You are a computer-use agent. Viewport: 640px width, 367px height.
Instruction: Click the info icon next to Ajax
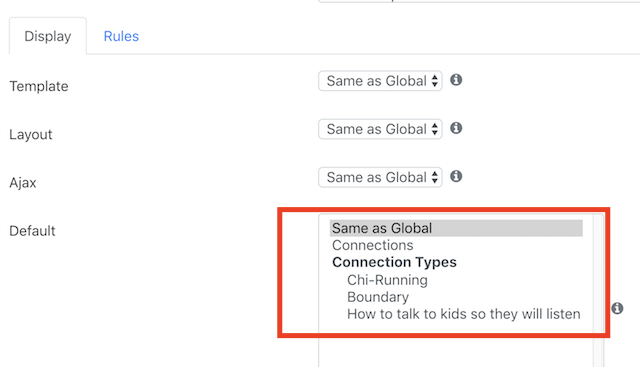(x=456, y=176)
